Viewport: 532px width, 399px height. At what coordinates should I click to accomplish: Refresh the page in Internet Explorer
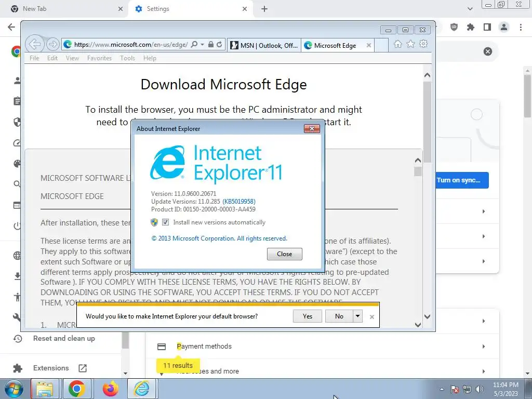click(219, 45)
